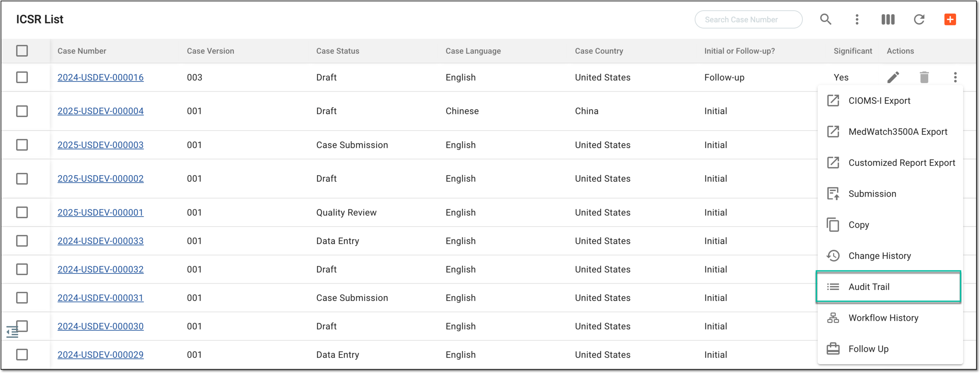This screenshot has height=373, width=980.
Task: Check the box for 2024-USDEV-000029
Action: 22,355
